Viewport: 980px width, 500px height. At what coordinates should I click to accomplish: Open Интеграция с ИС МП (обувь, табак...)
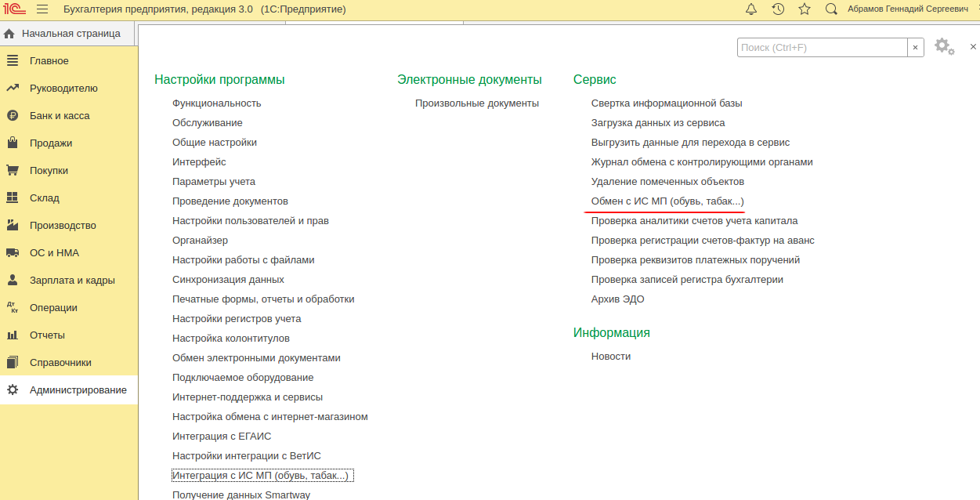tap(262, 475)
